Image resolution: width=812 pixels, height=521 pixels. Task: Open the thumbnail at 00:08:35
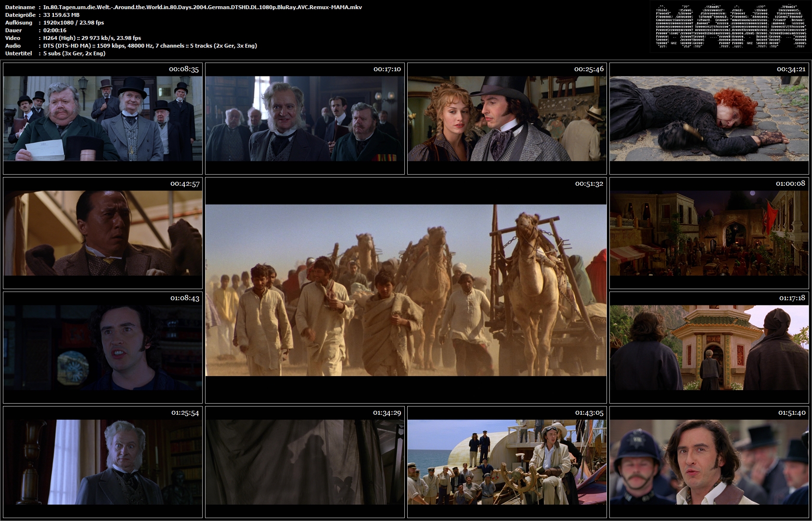103,118
